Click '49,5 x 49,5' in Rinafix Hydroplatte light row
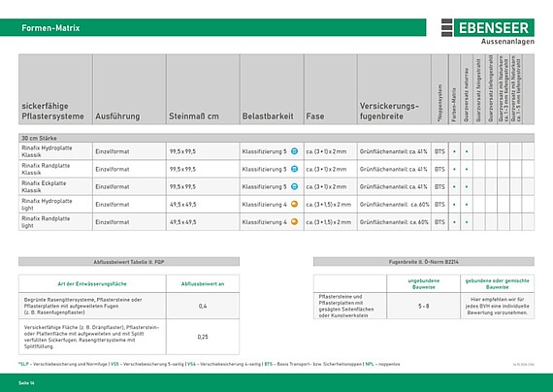Viewport: 553px width, 392px height. pyautogui.click(x=182, y=205)
